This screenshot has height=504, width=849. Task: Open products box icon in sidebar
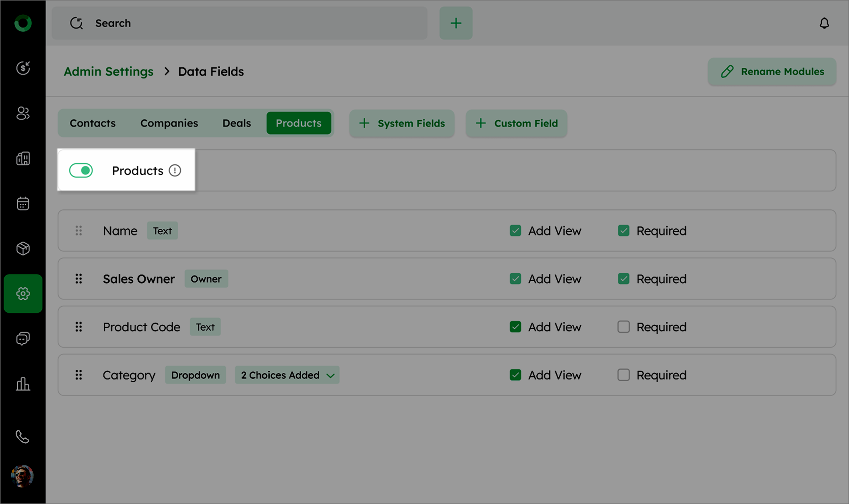(x=23, y=248)
